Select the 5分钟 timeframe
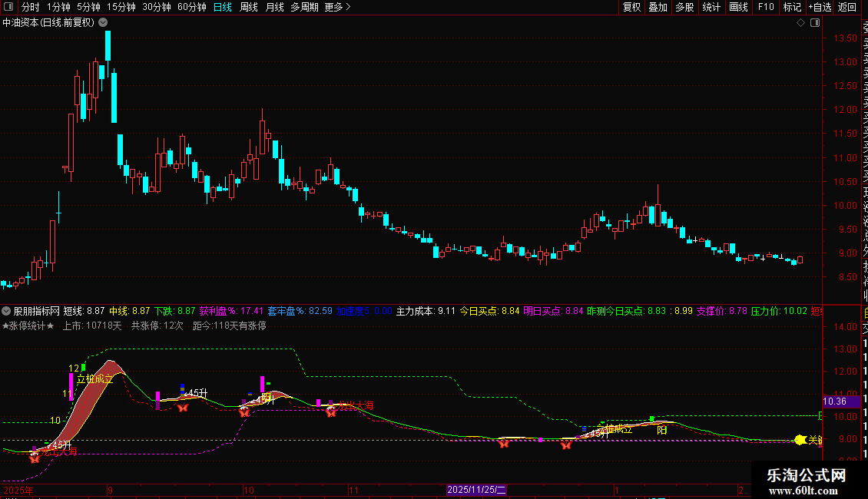868x499 pixels. [88, 7]
